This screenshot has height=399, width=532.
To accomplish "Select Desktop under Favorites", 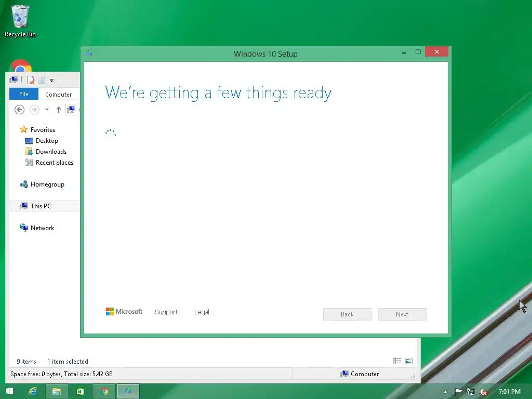I will (42, 140).
